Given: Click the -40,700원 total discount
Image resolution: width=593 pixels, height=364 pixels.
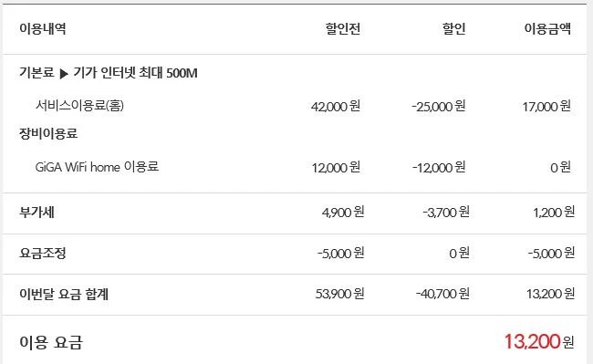Looking at the screenshot, I should (442, 294).
